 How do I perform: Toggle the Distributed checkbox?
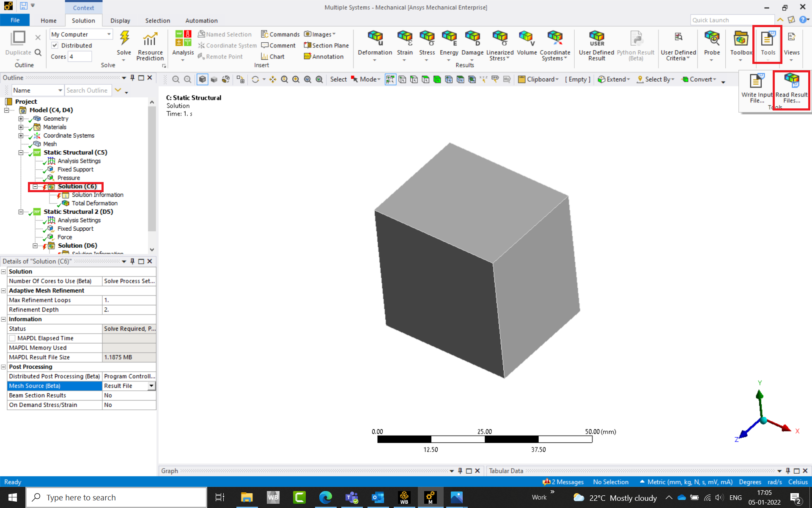pos(55,45)
